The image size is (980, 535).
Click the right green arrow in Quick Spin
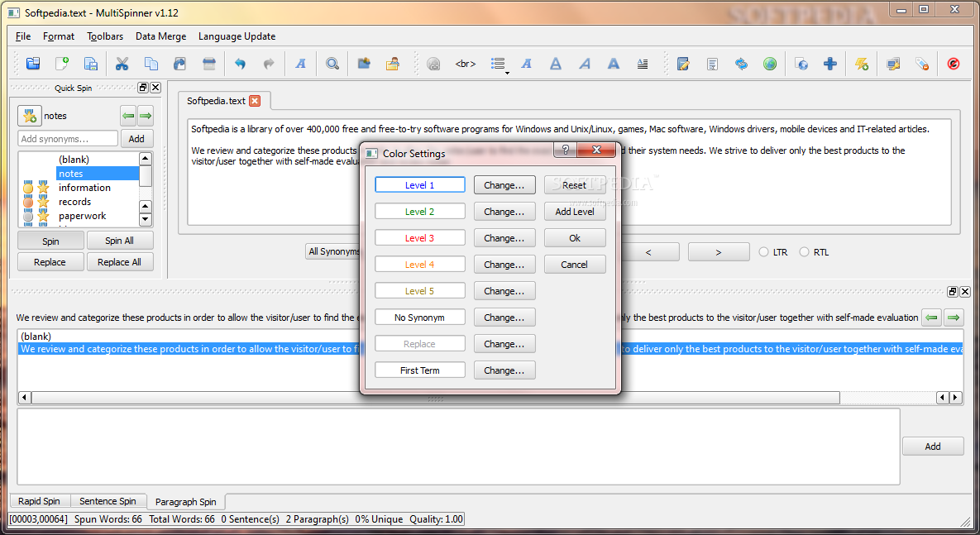click(146, 116)
